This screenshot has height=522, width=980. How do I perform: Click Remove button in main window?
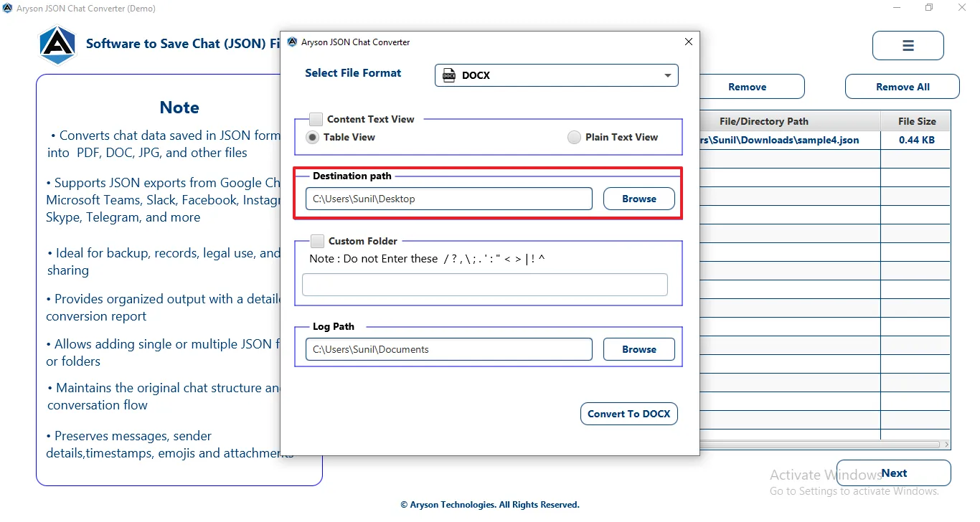pos(748,87)
